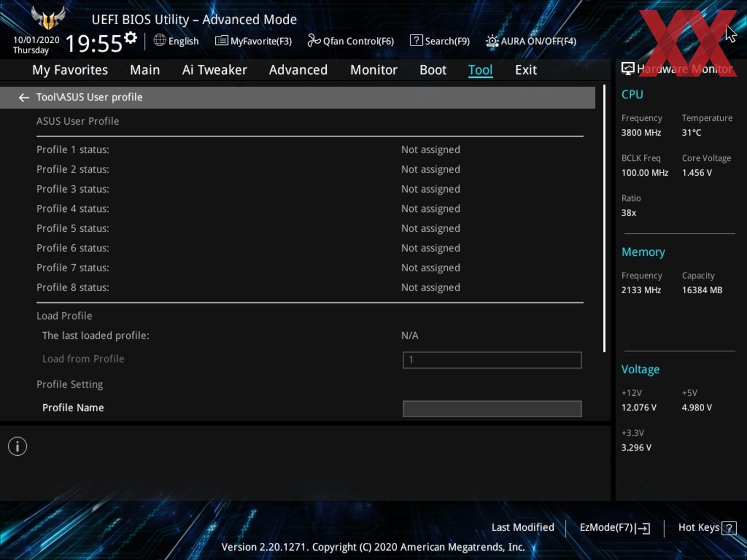The width and height of the screenshot is (747, 560).
Task: Click the Search question mark icon
Action: pyautogui.click(x=416, y=40)
